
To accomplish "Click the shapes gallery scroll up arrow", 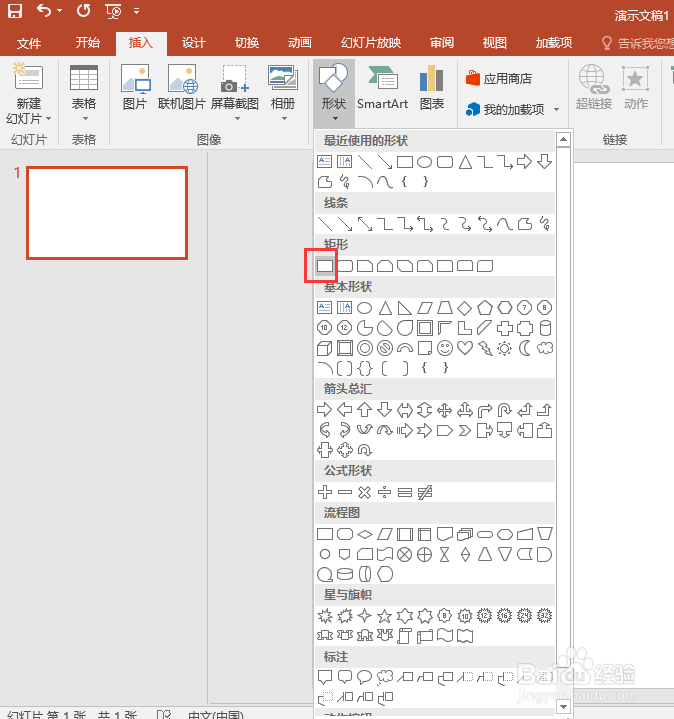I will pos(563,139).
